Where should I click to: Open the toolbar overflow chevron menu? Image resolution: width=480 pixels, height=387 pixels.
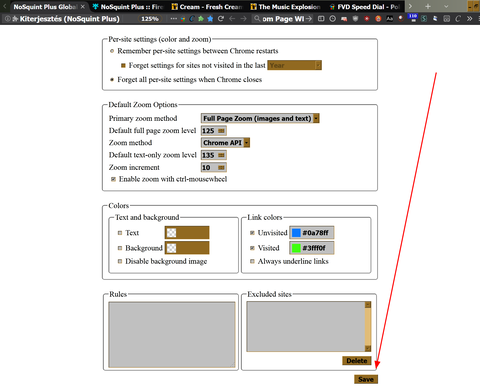click(x=469, y=19)
